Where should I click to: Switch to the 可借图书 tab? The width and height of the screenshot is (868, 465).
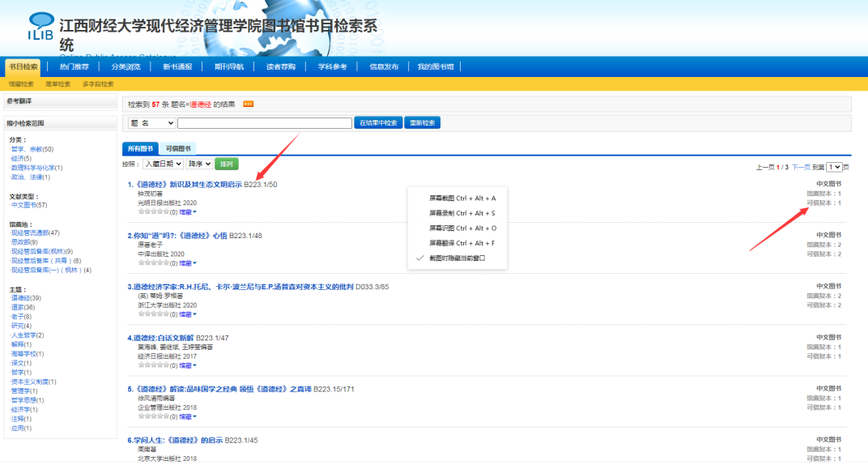coord(178,149)
